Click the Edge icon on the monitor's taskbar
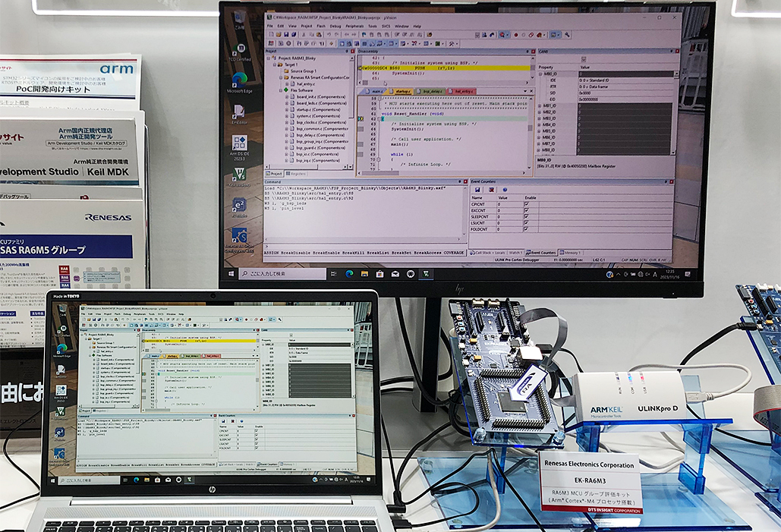 (x=350, y=273)
